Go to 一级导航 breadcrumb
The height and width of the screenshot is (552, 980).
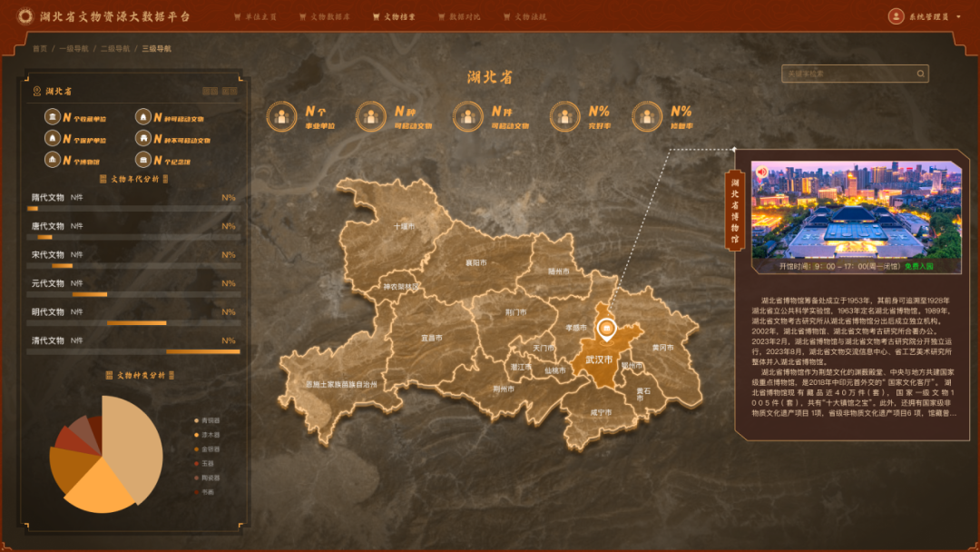pos(73,49)
